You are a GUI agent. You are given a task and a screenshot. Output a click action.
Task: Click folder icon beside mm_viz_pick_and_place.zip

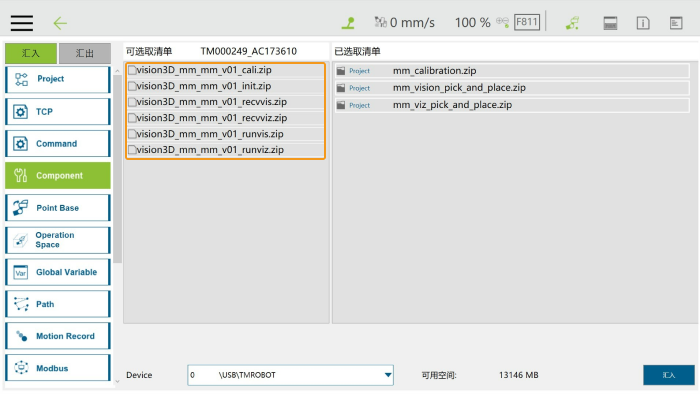[x=341, y=105]
